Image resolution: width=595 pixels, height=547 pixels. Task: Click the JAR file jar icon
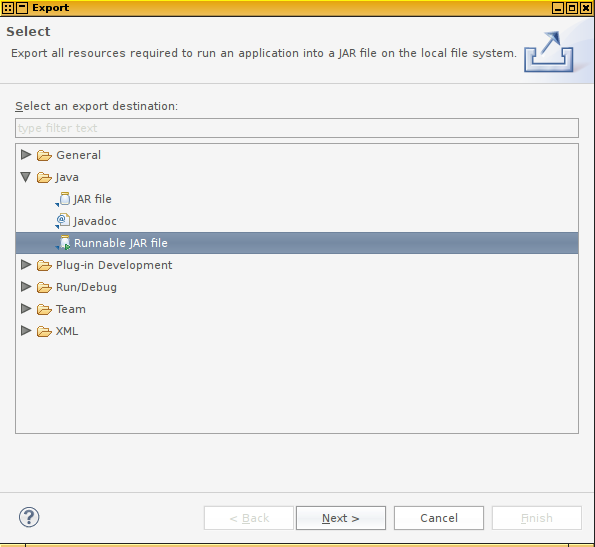(x=64, y=199)
